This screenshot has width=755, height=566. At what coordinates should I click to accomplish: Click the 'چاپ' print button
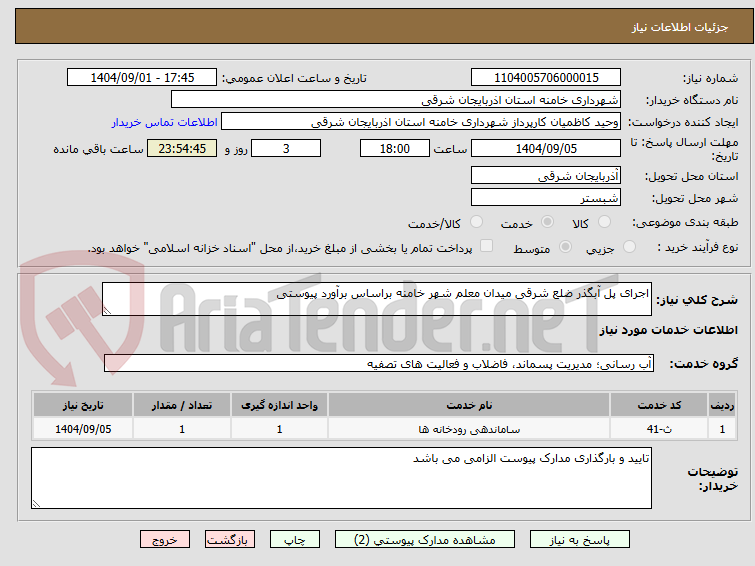pos(295,540)
